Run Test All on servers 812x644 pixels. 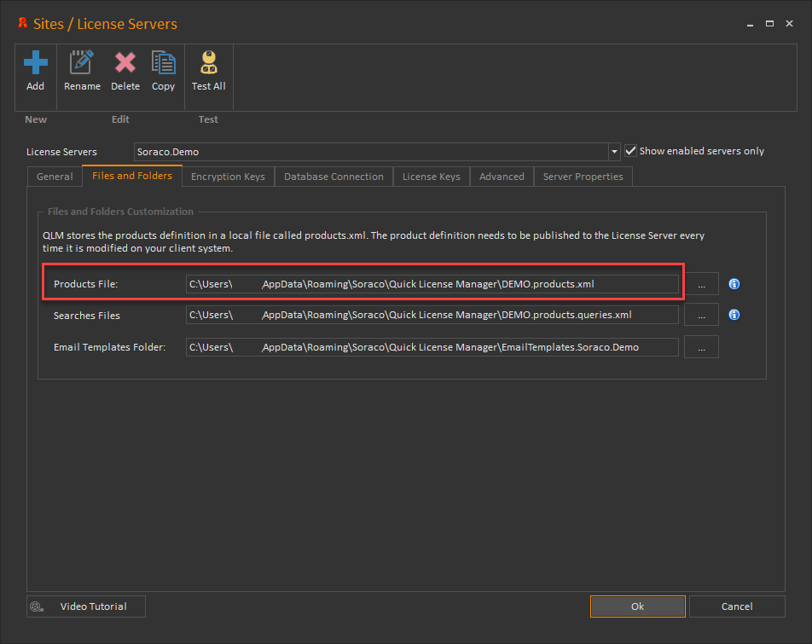(209, 71)
